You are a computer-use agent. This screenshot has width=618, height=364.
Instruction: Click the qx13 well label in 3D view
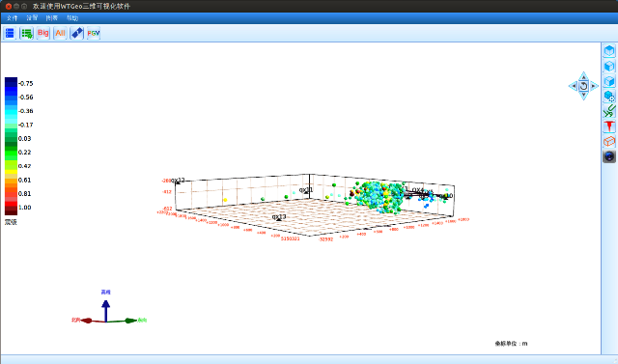click(x=279, y=217)
